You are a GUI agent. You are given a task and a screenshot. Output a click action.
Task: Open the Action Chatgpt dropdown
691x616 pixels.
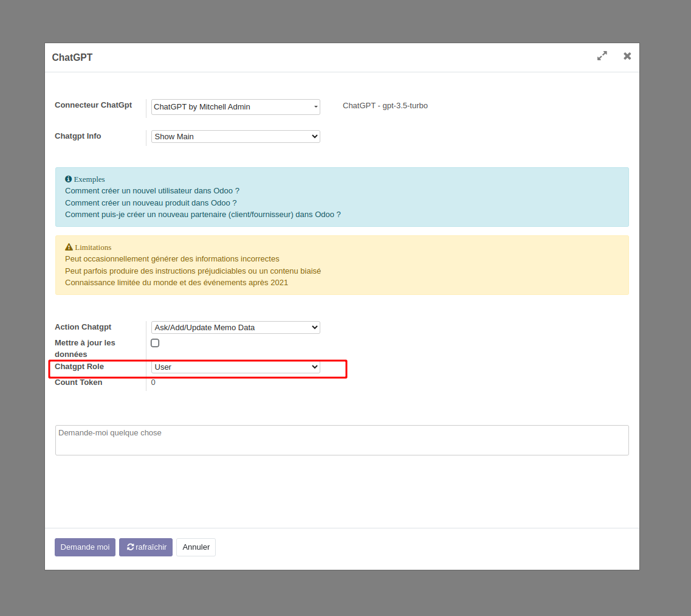pos(236,328)
